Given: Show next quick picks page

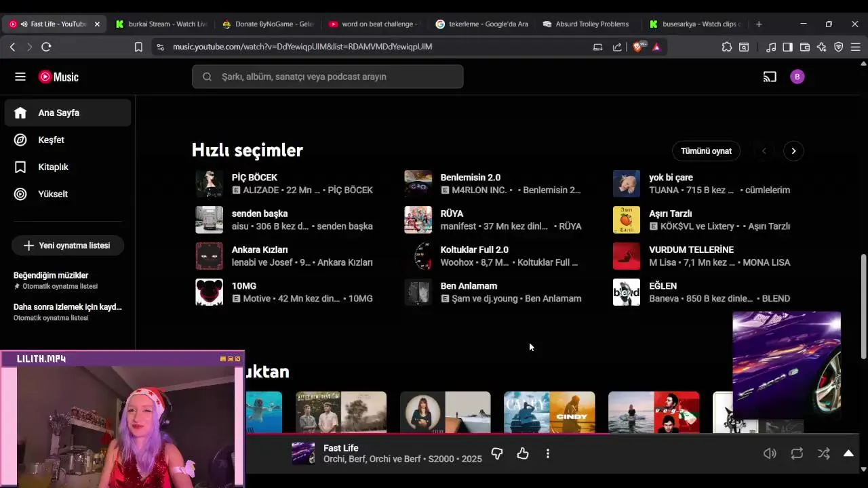Looking at the screenshot, I should tap(793, 151).
